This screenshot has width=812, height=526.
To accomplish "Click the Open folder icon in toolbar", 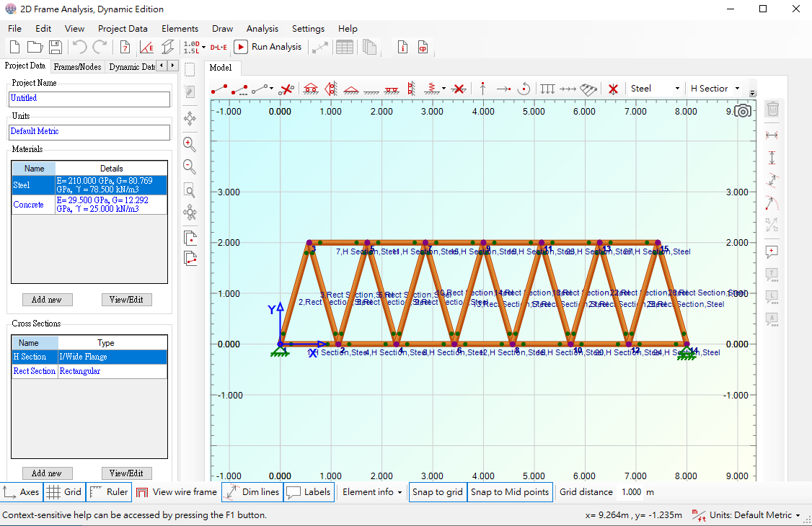I will point(35,47).
